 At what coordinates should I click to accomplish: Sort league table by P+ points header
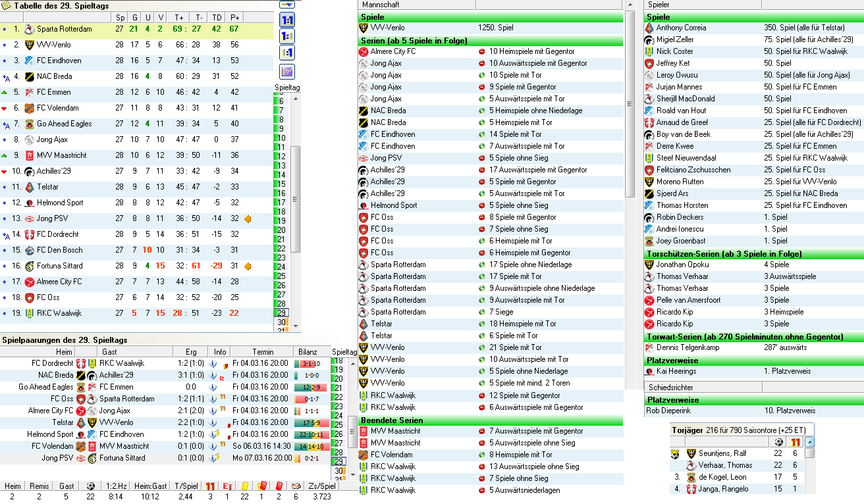coord(234,17)
